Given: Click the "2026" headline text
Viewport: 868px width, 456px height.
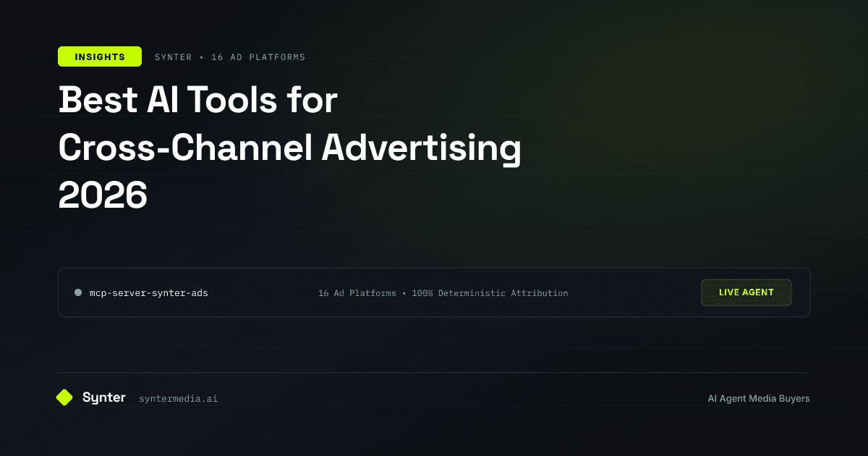Looking at the screenshot, I should (103, 195).
